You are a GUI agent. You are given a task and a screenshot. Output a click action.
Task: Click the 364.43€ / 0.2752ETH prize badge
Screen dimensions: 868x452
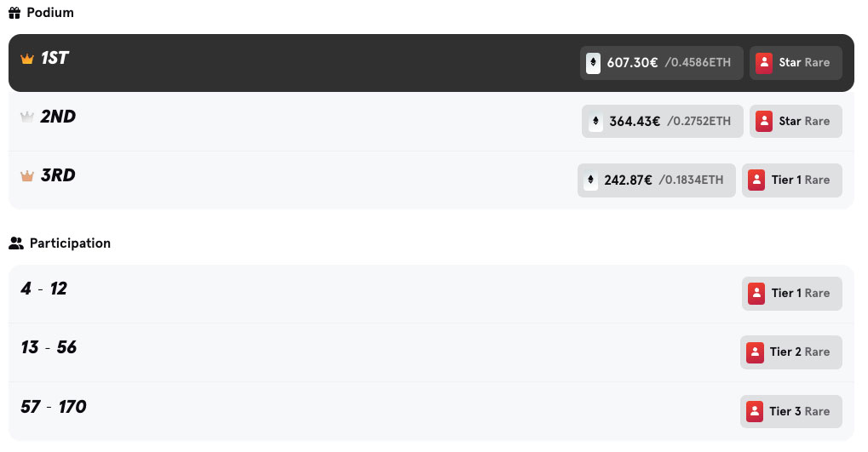coord(662,121)
